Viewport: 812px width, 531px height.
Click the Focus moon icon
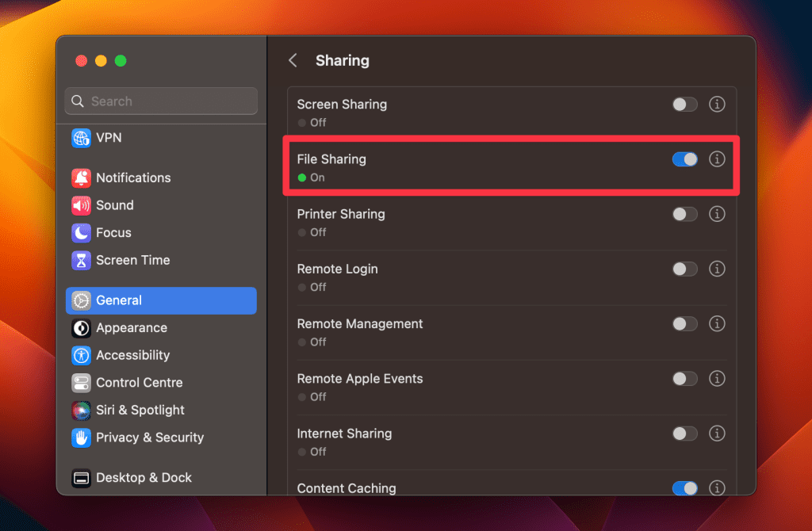pos(81,233)
